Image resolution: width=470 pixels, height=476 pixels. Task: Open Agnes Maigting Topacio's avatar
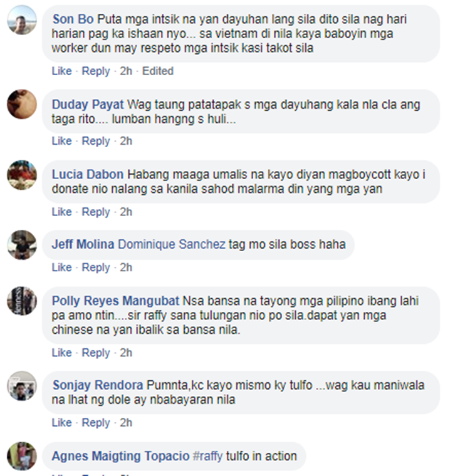tap(22, 456)
